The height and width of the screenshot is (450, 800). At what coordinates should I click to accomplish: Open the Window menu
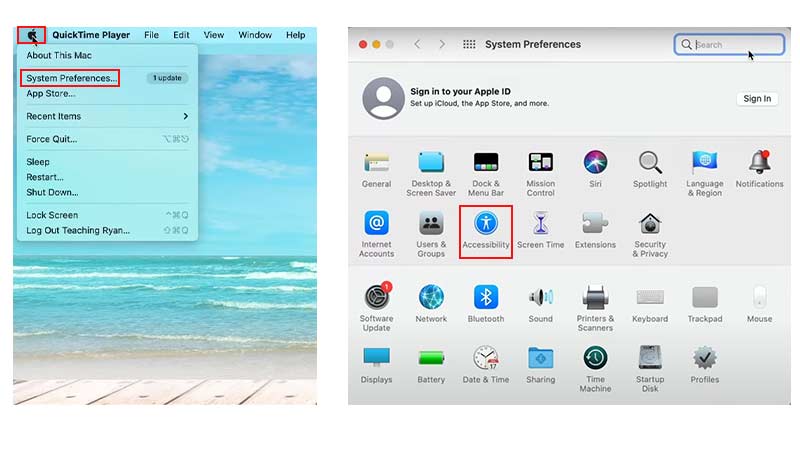click(255, 35)
